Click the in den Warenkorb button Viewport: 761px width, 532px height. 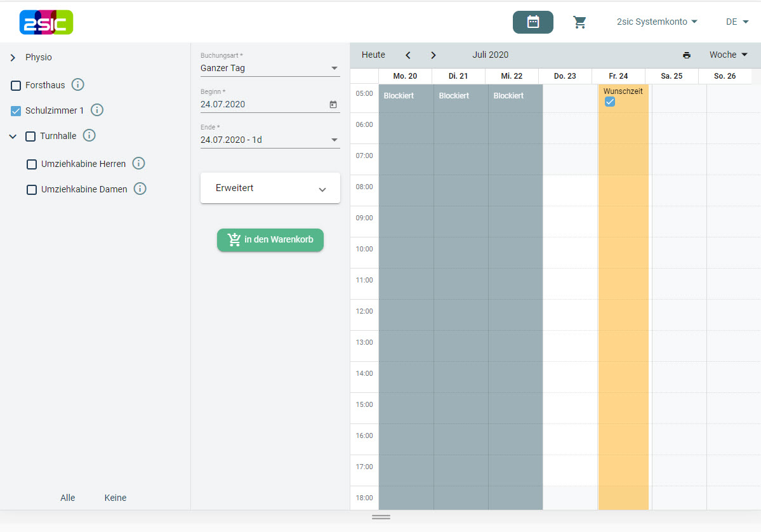pyautogui.click(x=270, y=240)
